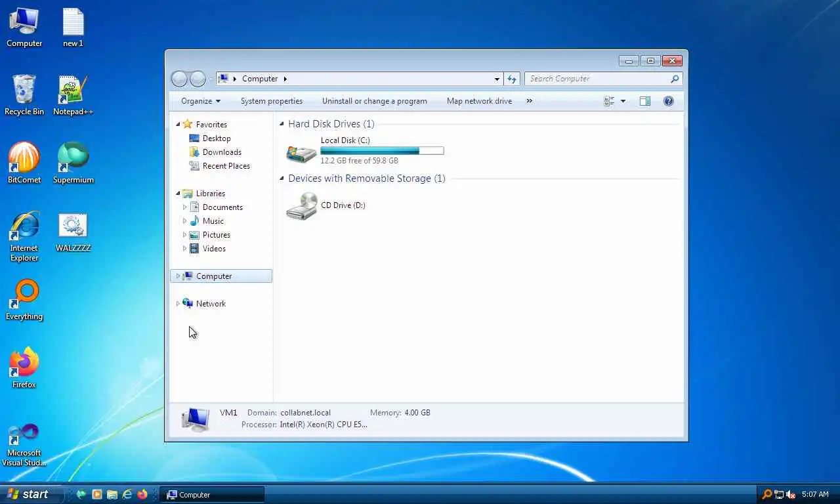The width and height of the screenshot is (840, 504).
Task: Open the address bar history dropdown arrow
Action: [x=497, y=79]
